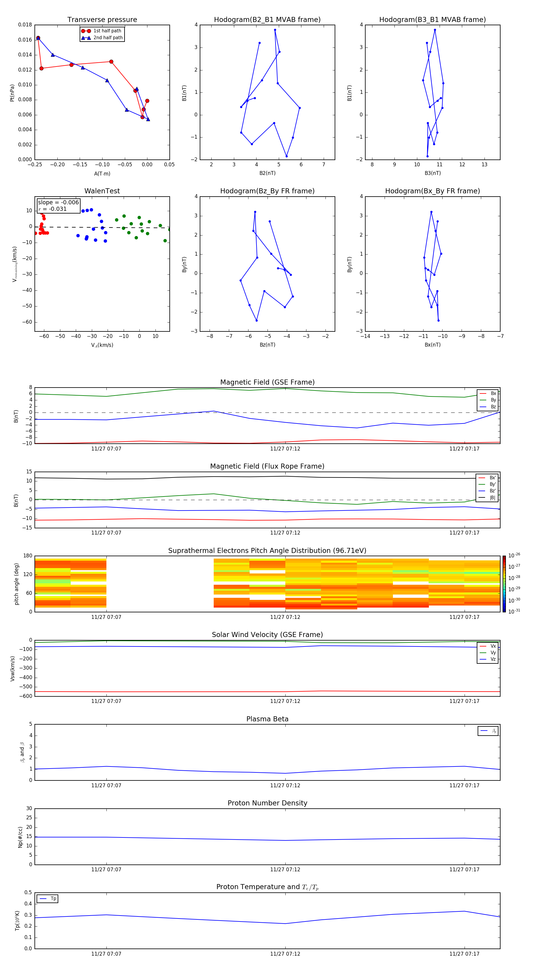
Task: Click the 'Hodogram(Bx_By FR frame)' title
Action: coord(432,191)
